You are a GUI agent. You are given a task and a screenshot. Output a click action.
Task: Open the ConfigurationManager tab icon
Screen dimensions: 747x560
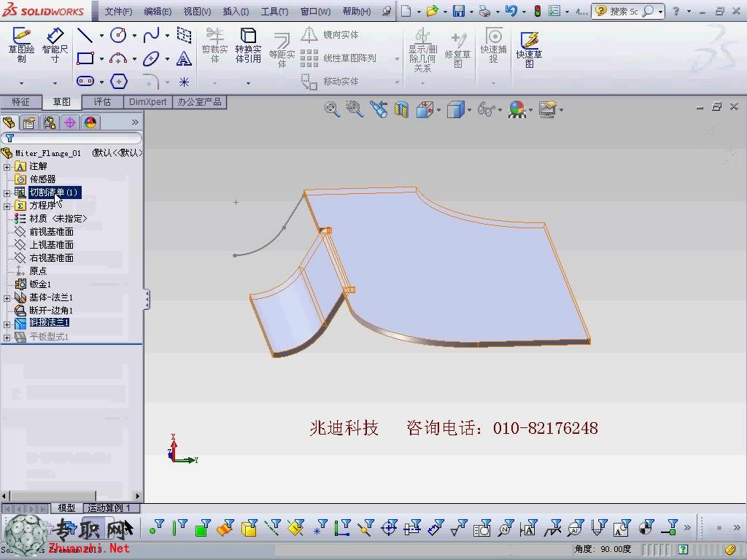point(50,122)
